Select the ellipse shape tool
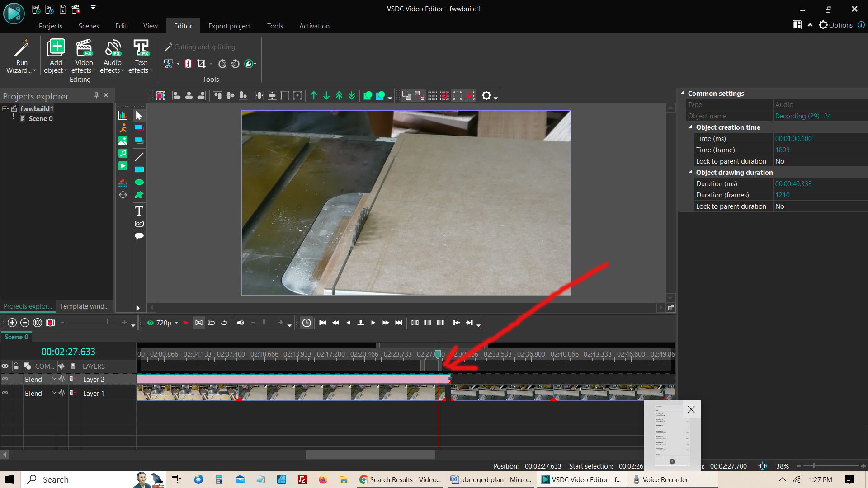Image resolution: width=868 pixels, height=488 pixels. [x=139, y=182]
